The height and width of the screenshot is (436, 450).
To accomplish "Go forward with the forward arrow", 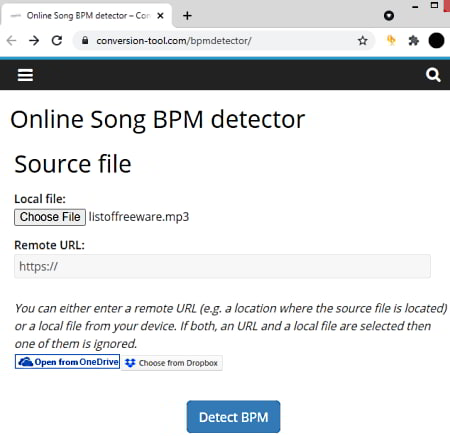I will click(x=34, y=41).
